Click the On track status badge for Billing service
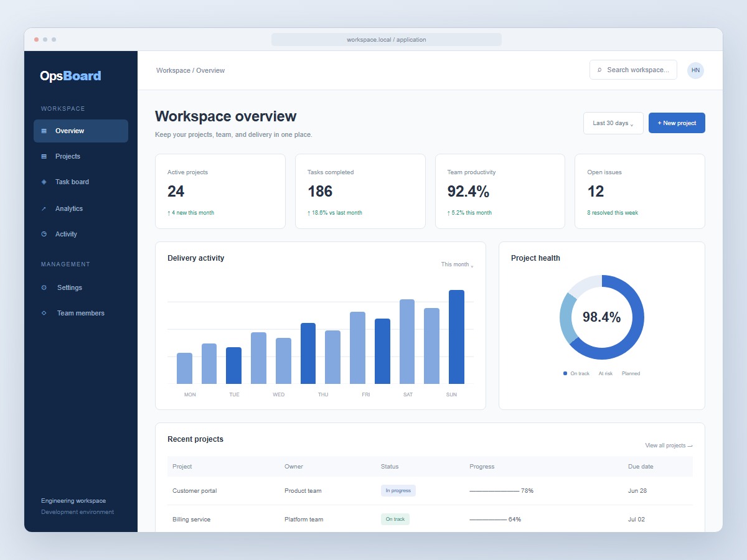The width and height of the screenshot is (747, 560). (395, 519)
